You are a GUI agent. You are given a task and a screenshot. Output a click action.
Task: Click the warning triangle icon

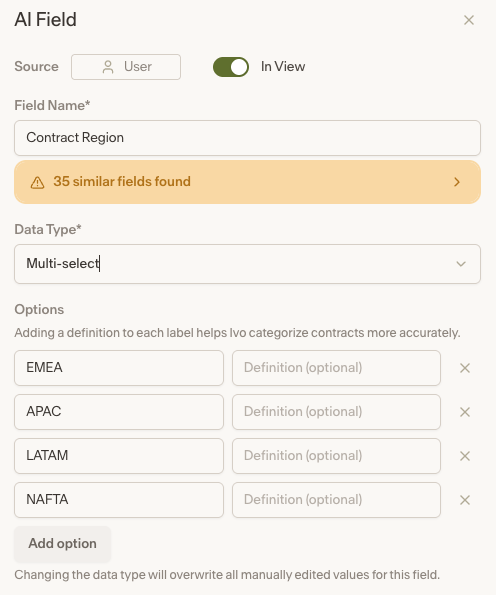tap(37, 183)
